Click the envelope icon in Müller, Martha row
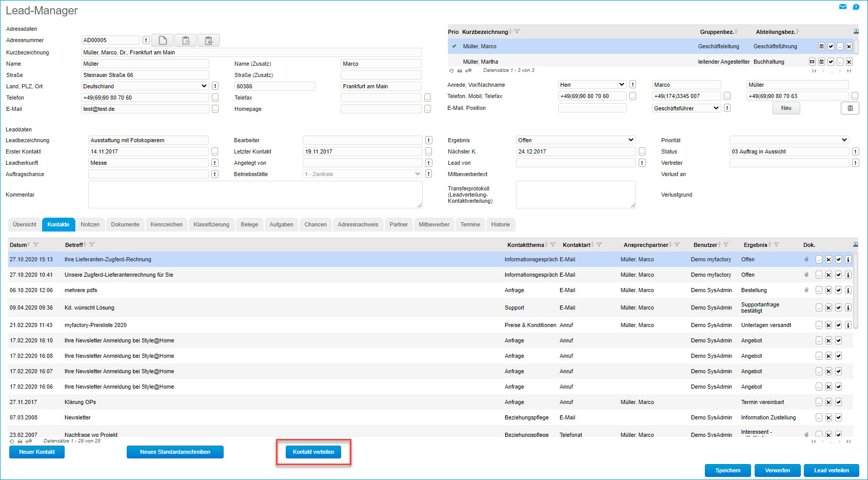The image size is (868, 480). (812, 62)
